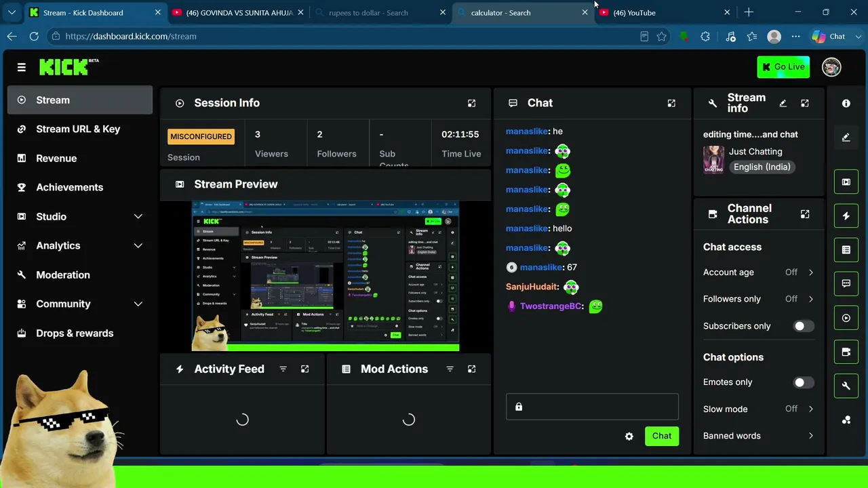Open Banned words setting chevron

click(810, 436)
